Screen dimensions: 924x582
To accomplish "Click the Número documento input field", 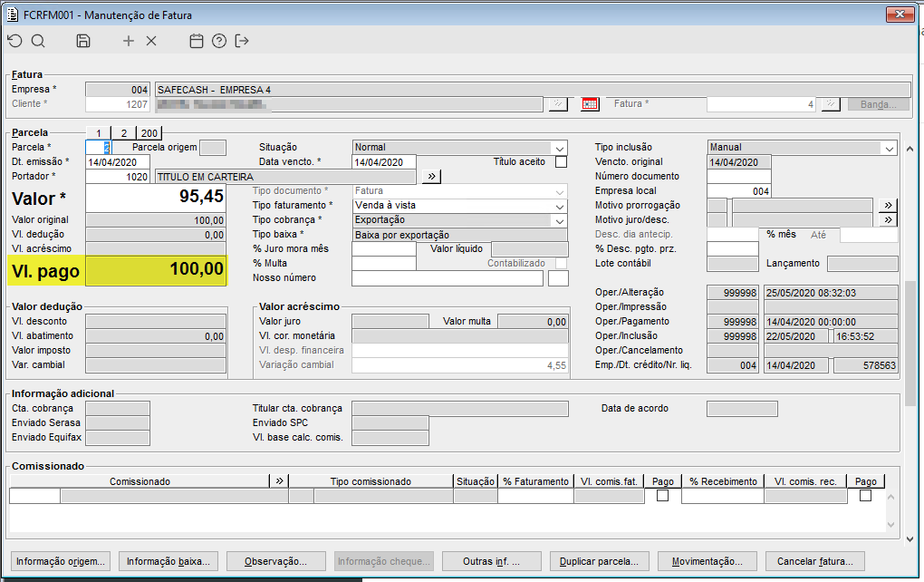I will [x=739, y=177].
